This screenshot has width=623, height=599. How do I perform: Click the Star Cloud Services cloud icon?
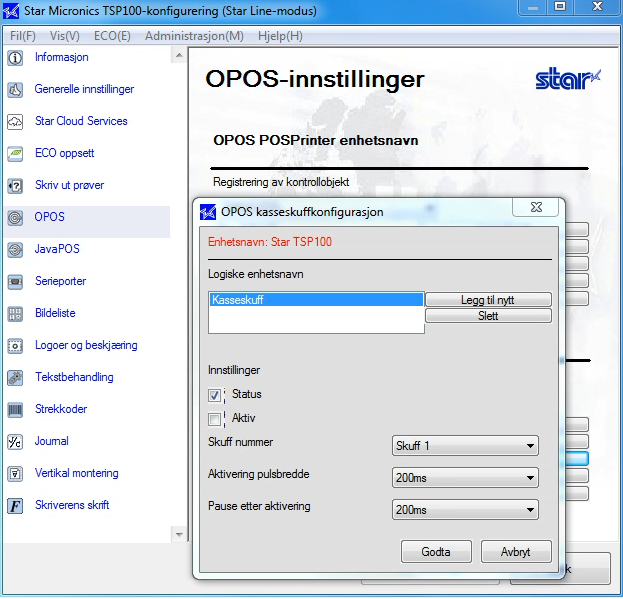[x=15, y=122]
